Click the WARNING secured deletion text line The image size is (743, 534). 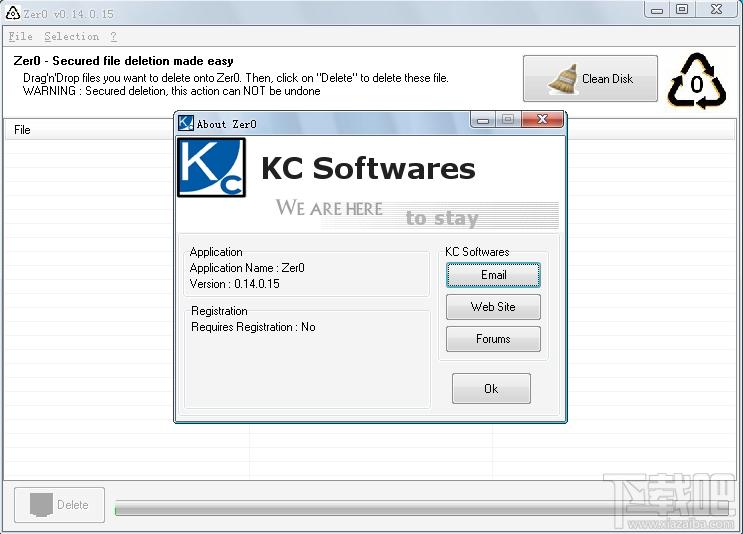pos(172,91)
